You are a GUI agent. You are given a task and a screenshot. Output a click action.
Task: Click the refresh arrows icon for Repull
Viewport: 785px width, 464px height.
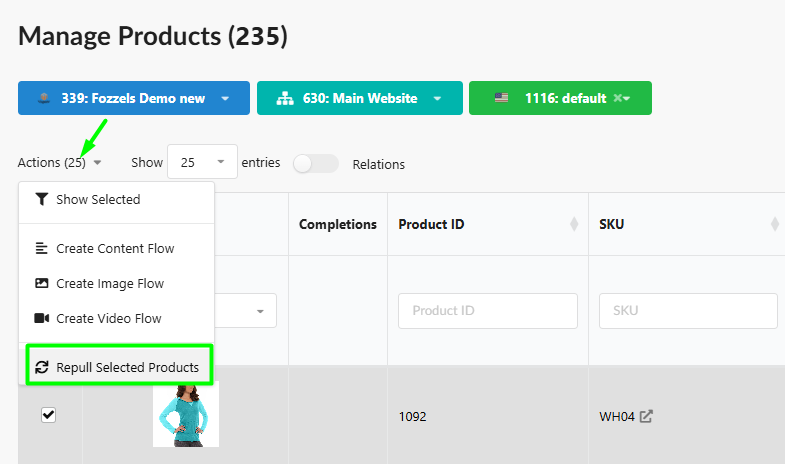42,367
